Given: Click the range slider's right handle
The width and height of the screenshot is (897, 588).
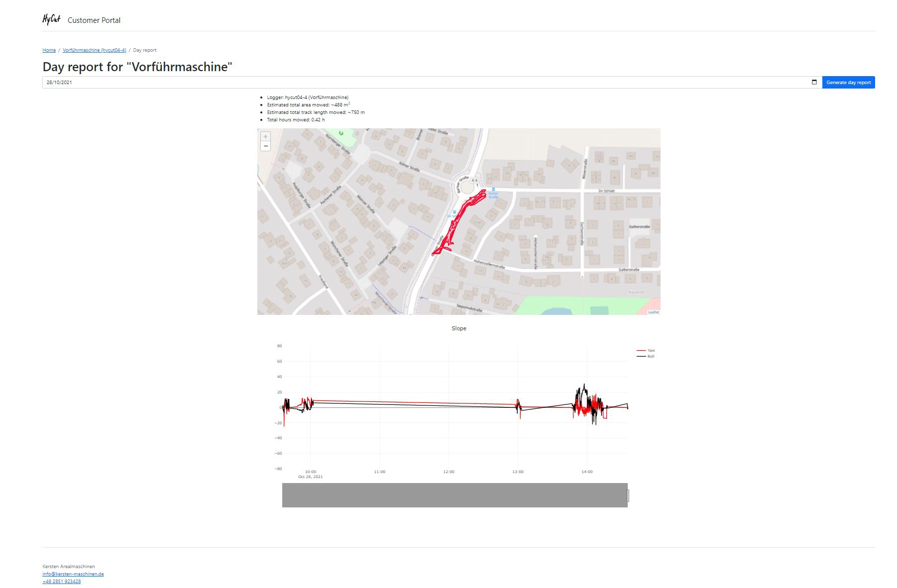Looking at the screenshot, I should 628,495.
